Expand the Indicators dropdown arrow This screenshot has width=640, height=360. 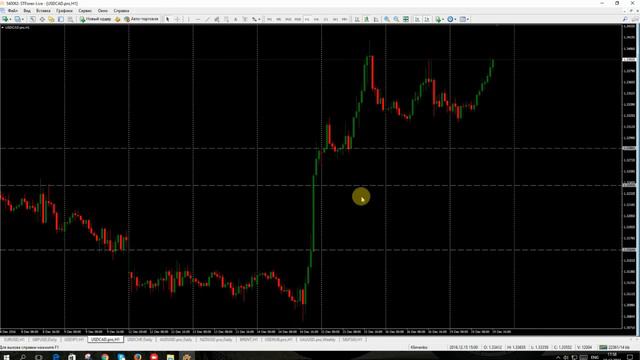click(x=443, y=19)
